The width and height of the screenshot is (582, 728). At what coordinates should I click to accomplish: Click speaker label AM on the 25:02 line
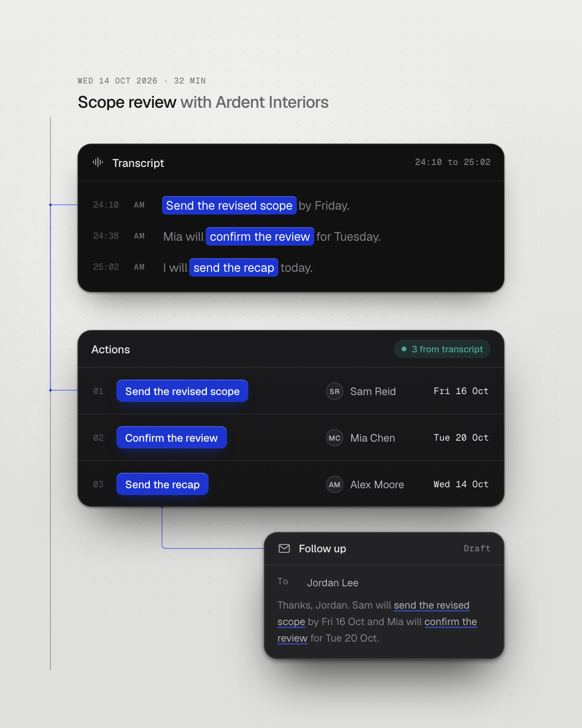pyautogui.click(x=139, y=267)
